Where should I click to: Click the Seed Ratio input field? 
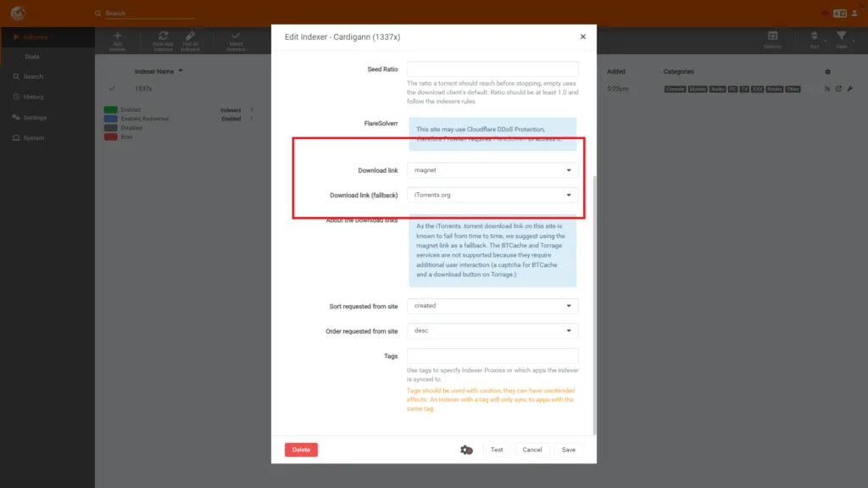pos(492,69)
